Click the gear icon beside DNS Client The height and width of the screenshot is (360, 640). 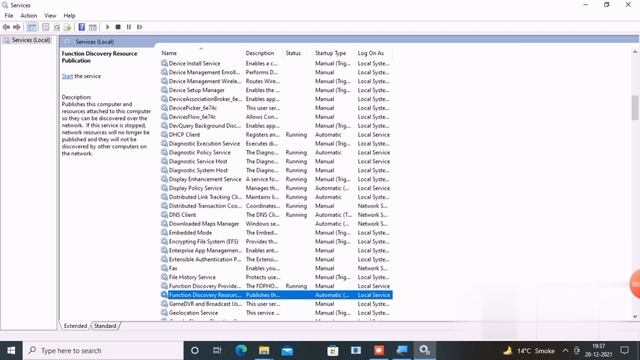pyautogui.click(x=164, y=215)
